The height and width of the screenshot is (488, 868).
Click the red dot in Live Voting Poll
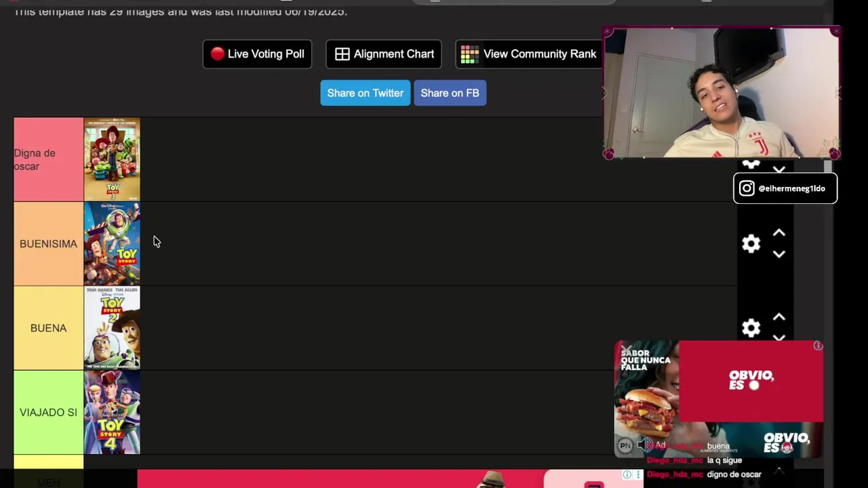[218, 54]
